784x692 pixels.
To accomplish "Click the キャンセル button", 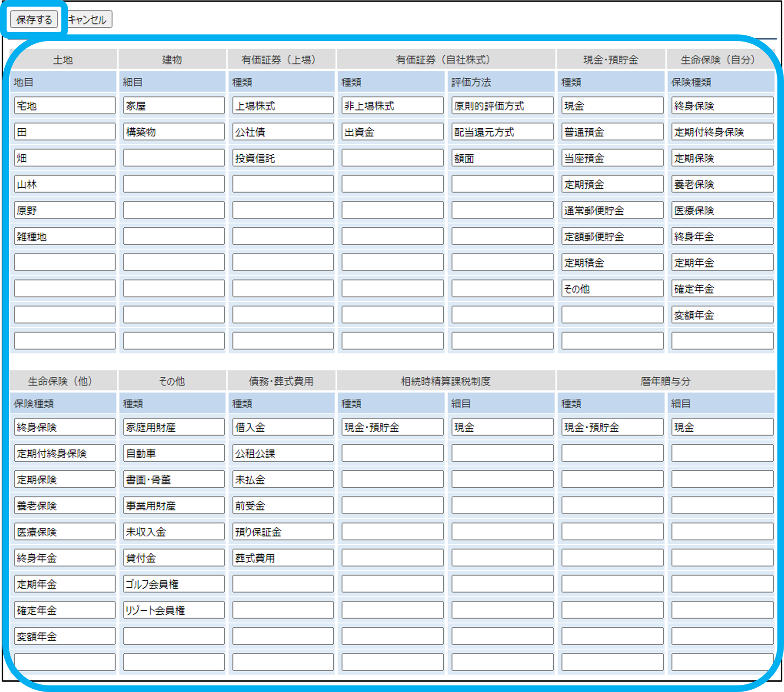I will (88, 20).
